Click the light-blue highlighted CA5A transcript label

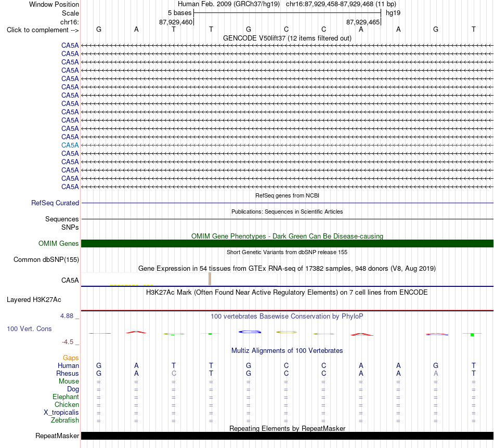click(x=70, y=145)
